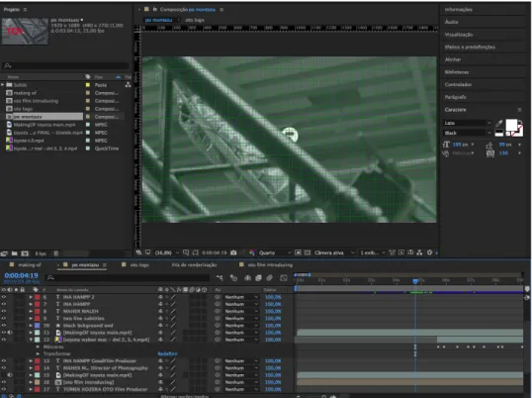532x398 pixels.
Task: Open the Áudio panel
Action: tap(451, 22)
